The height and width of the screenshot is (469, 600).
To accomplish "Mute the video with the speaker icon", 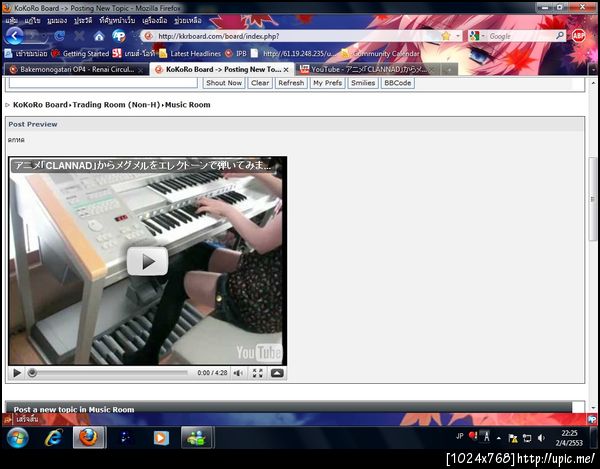I will click(238, 373).
